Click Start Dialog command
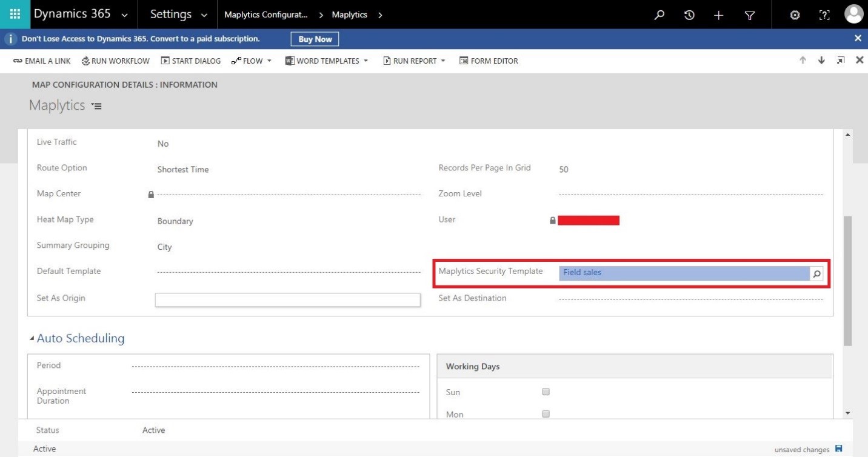Viewport: 868px width, 457px height. coord(190,61)
